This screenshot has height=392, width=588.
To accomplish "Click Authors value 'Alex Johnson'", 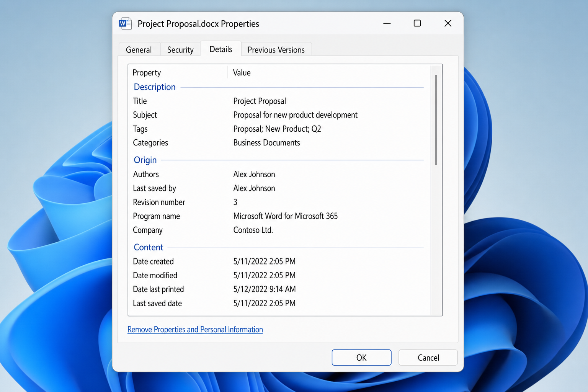I will [254, 174].
